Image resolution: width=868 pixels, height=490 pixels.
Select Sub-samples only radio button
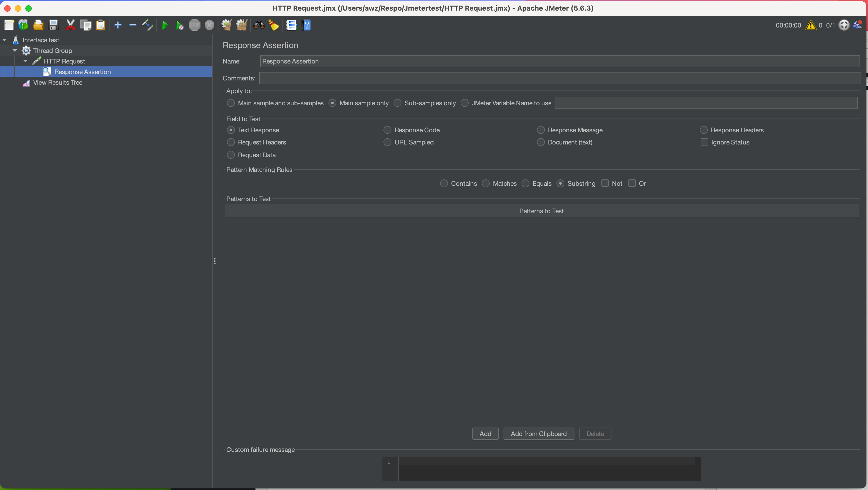click(398, 103)
